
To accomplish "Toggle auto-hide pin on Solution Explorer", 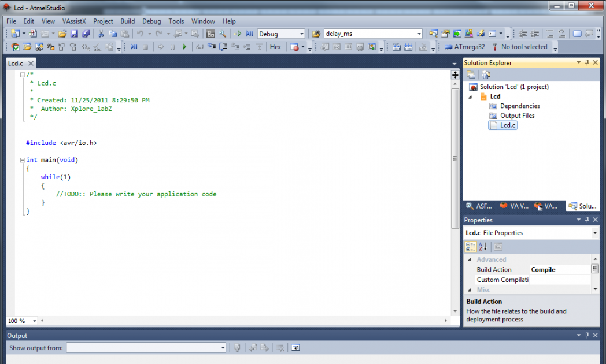I will pos(587,62).
